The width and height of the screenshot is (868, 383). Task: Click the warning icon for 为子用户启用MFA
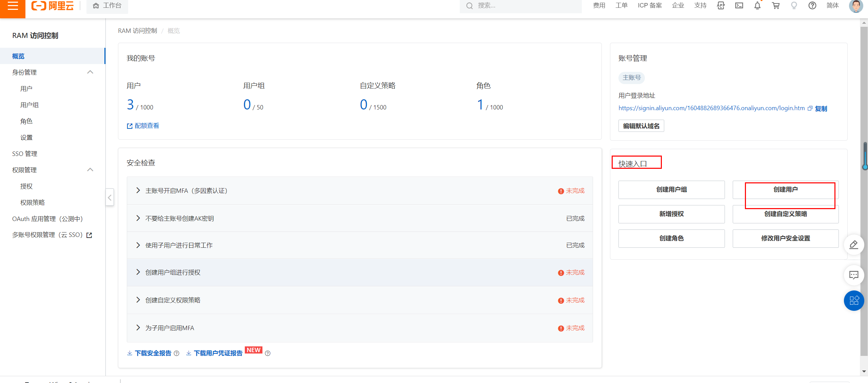[x=561, y=329]
